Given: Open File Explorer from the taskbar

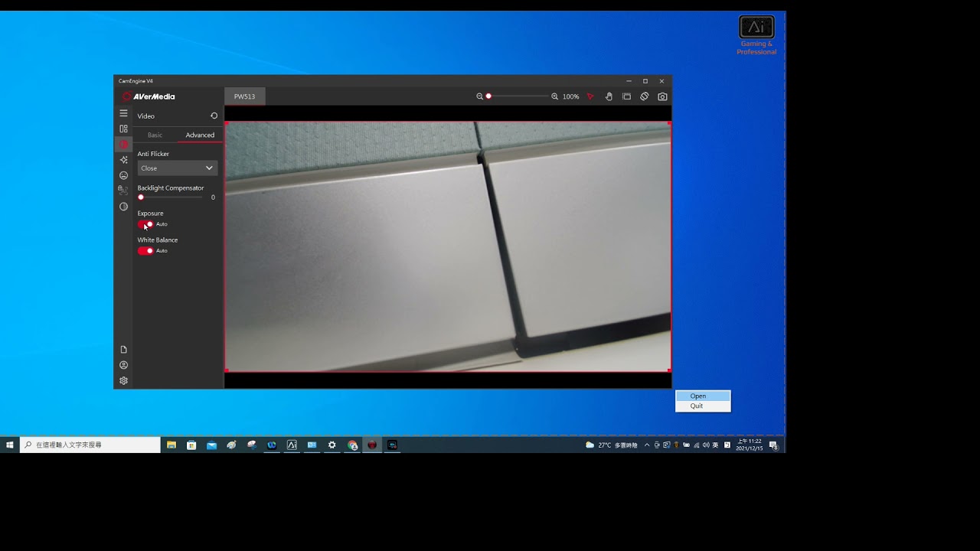Looking at the screenshot, I should coord(171,445).
